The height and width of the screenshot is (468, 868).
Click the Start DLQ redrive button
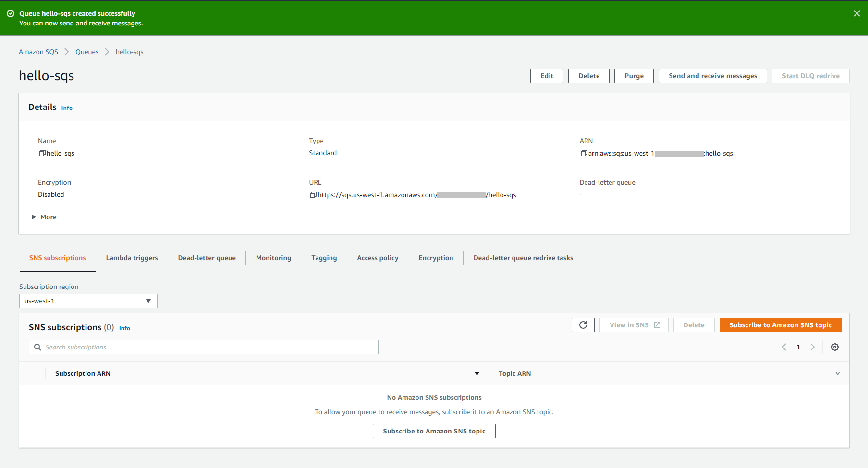811,76
